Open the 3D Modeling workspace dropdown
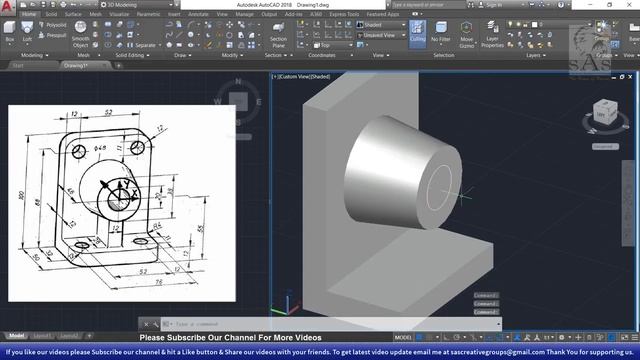 tap(137, 5)
